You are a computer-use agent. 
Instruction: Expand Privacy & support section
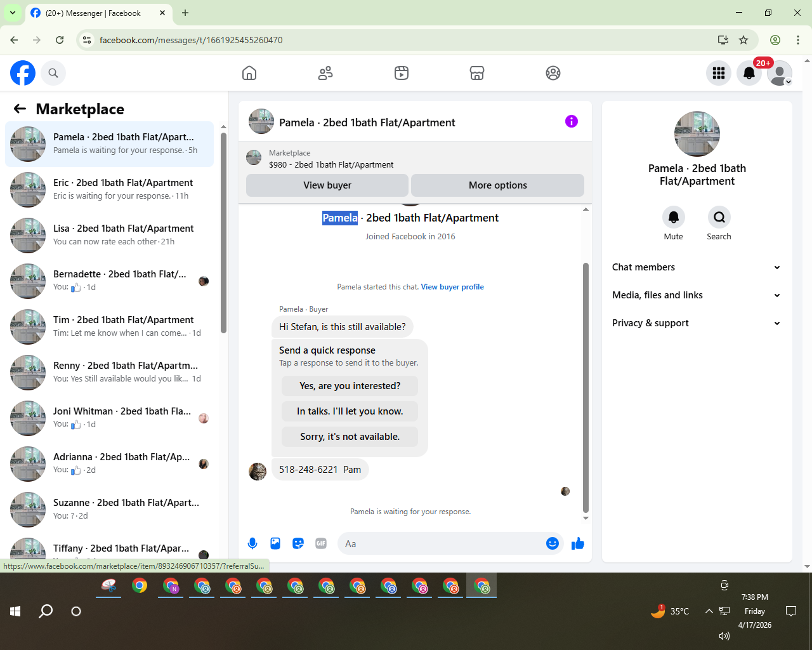pyautogui.click(x=697, y=323)
